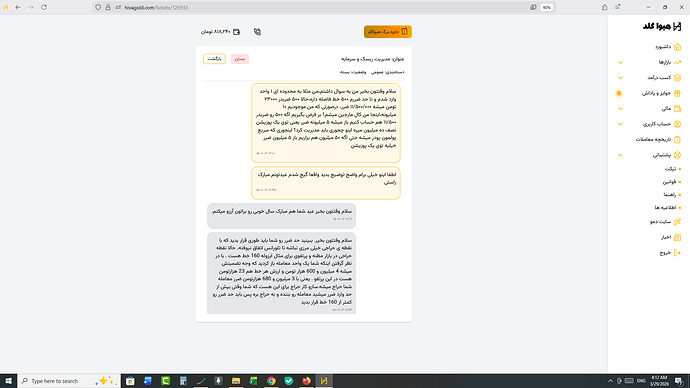This screenshot has height=388, width=690.
Task: Click the browser forward arrow
Action: tap(31, 7)
